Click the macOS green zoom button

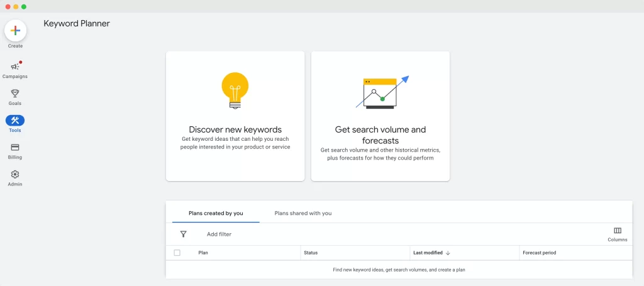tap(24, 6)
